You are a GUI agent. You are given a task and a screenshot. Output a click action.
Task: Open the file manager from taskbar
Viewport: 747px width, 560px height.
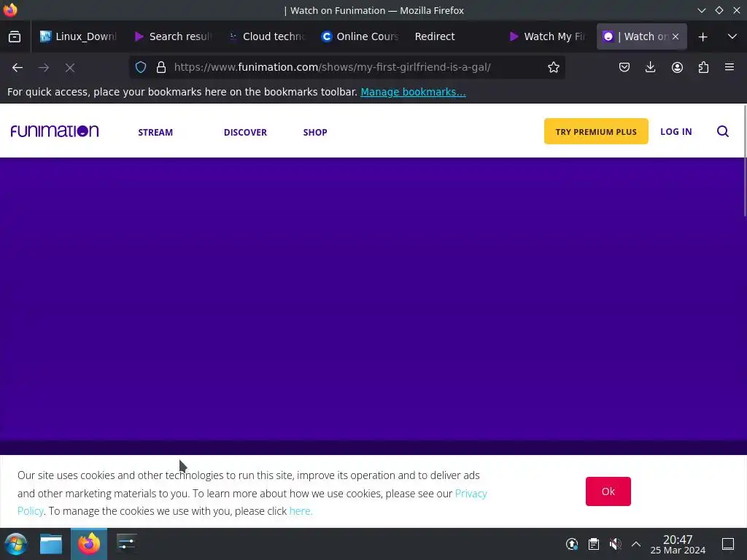51,544
